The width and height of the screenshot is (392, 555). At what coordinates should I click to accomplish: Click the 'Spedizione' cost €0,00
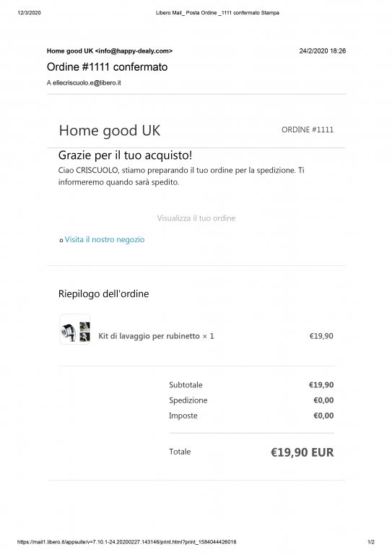click(323, 400)
